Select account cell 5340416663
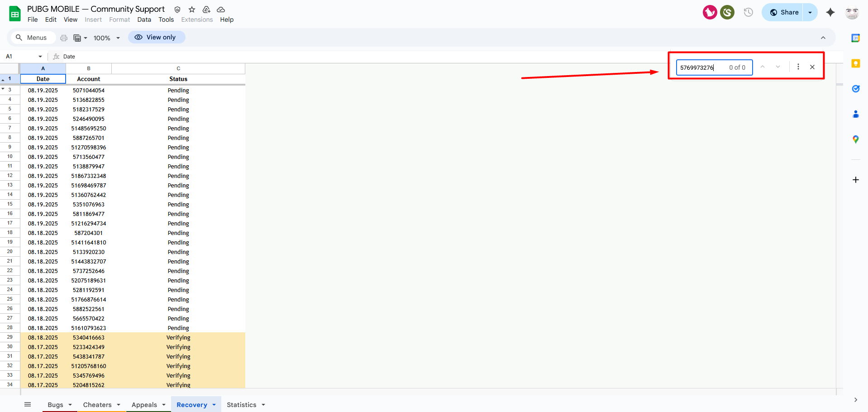This screenshot has height=412, width=868. [89, 337]
